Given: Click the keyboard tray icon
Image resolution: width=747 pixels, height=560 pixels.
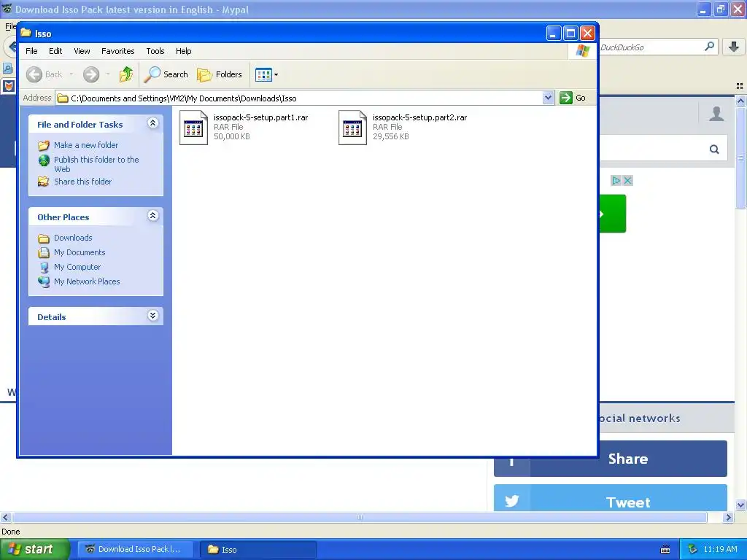Looking at the screenshot, I should 665,550.
